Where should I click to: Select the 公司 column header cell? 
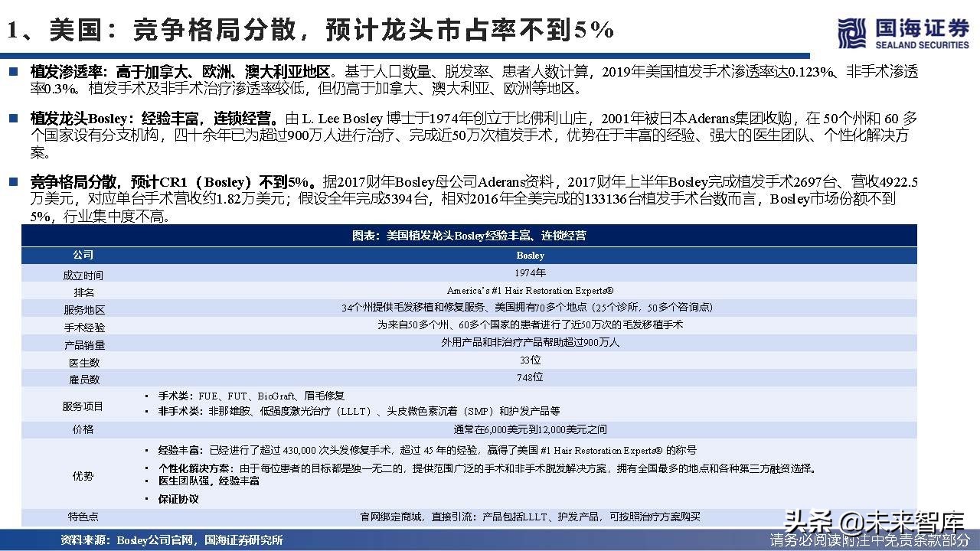pos(83,255)
